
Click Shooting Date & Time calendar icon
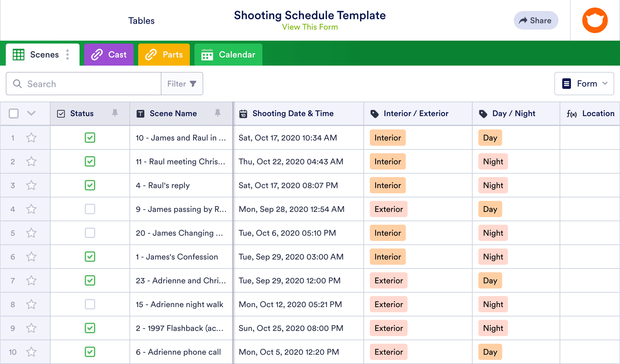click(x=243, y=114)
